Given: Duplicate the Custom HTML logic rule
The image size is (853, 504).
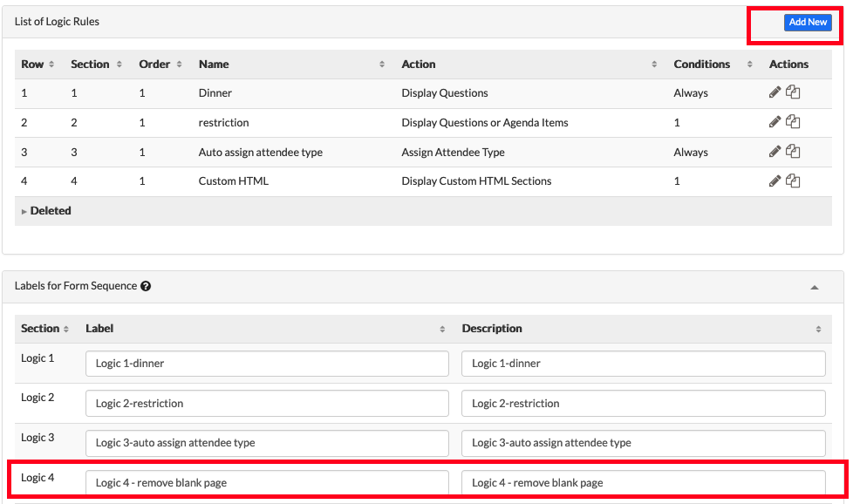Looking at the screenshot, I should pyautogui.click(x=793, y=181).
